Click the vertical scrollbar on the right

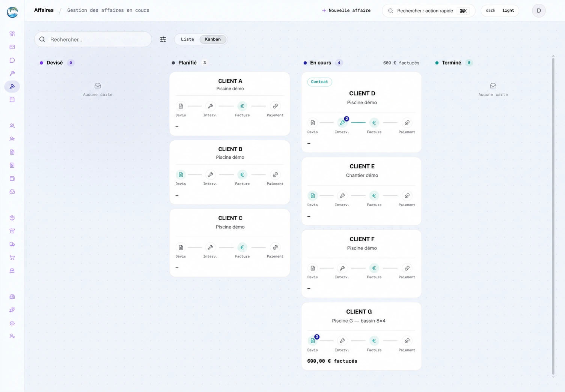[x=553, y=216]
